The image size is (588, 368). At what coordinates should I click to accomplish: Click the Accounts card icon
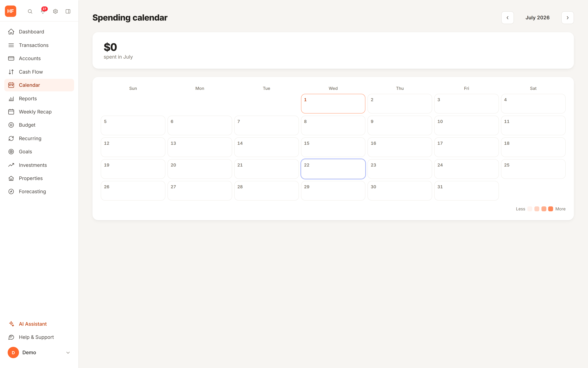tap(11, 58)
